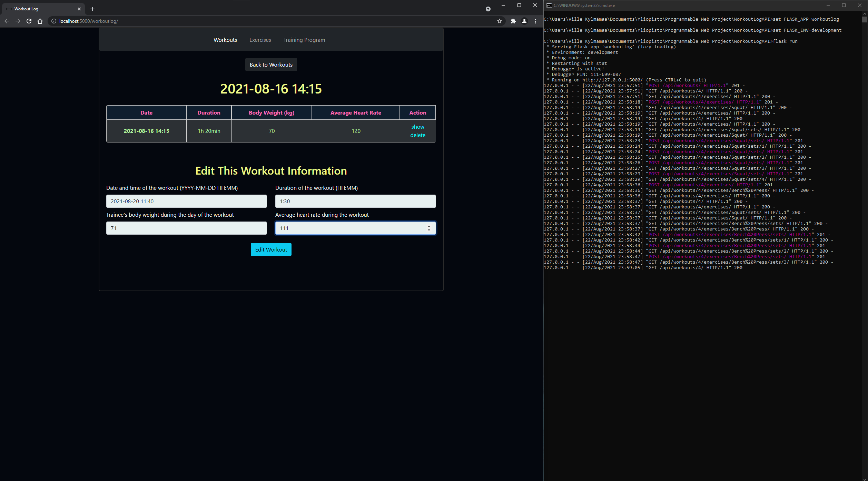The image size is (868, 481).
Task: Click the Back to Workouts button
Action: point(270,64)
